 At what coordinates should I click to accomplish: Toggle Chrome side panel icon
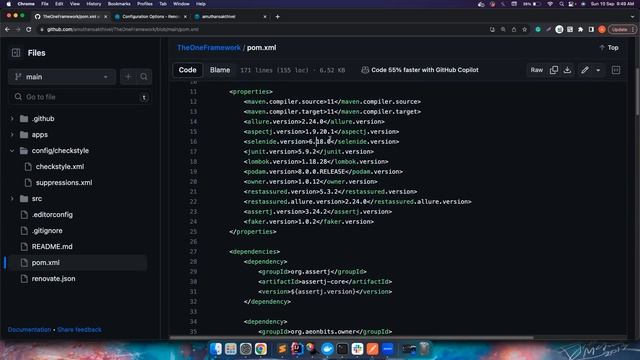[591, 29]
